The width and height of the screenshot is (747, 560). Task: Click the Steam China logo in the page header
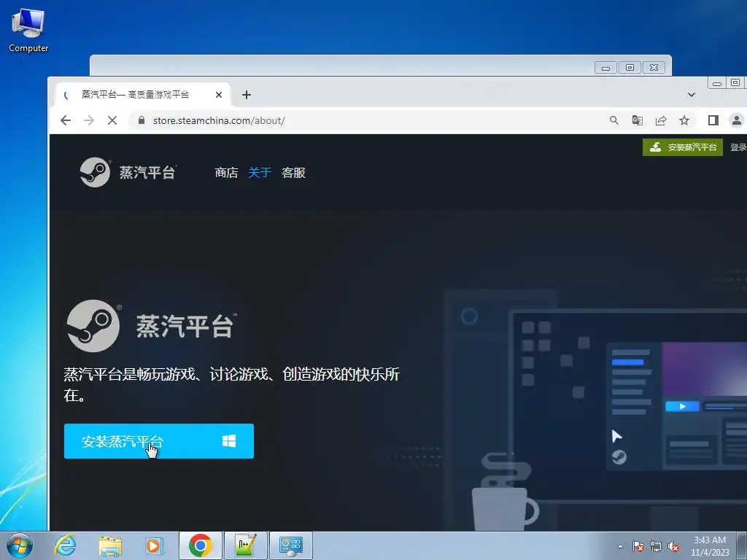[128, 172]
